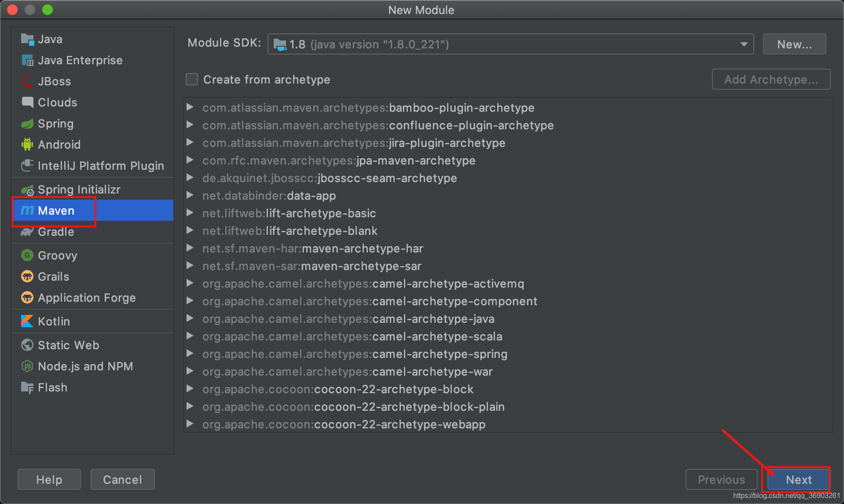Screen dimensions: 844x504
Task: Click the Android robot icon
Action: pyautogui.click(x=27, y=144)
